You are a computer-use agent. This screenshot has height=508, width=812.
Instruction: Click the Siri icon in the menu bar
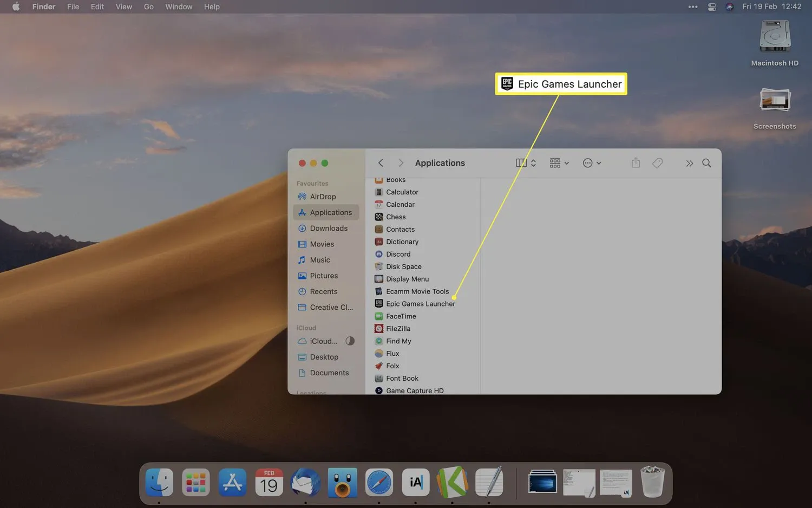tap(730, 6)
